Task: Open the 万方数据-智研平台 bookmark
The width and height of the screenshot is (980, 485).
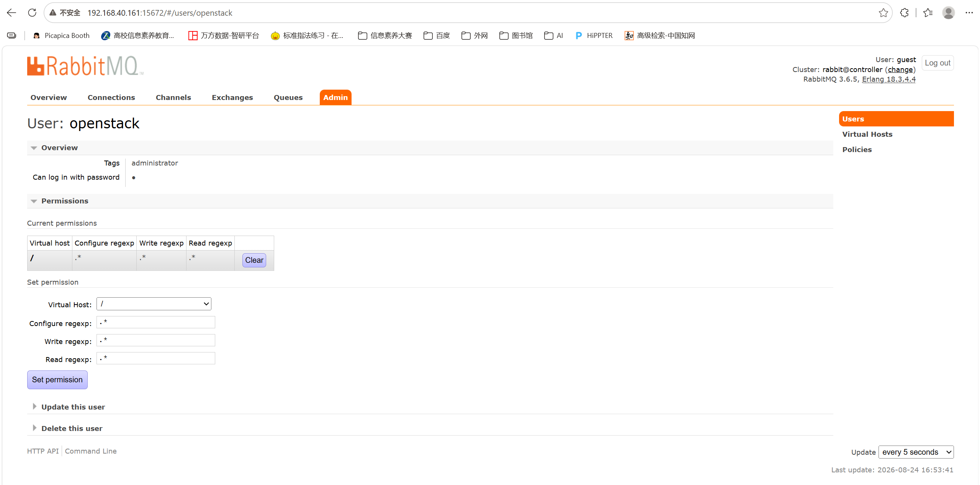Action: click(x=224, y=36)
